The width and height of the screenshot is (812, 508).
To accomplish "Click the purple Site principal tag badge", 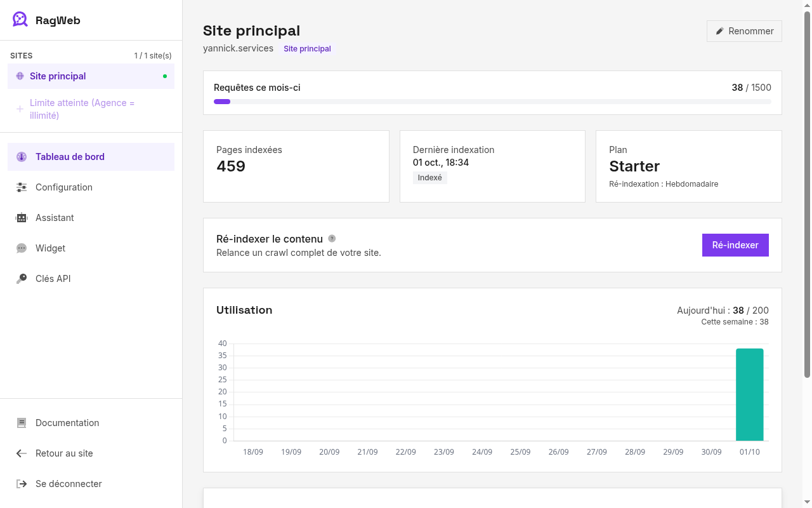I will [307, 49].
